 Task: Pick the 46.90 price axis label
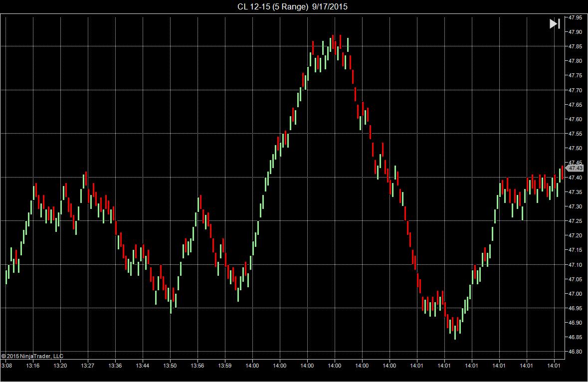[x=576, y=323]
